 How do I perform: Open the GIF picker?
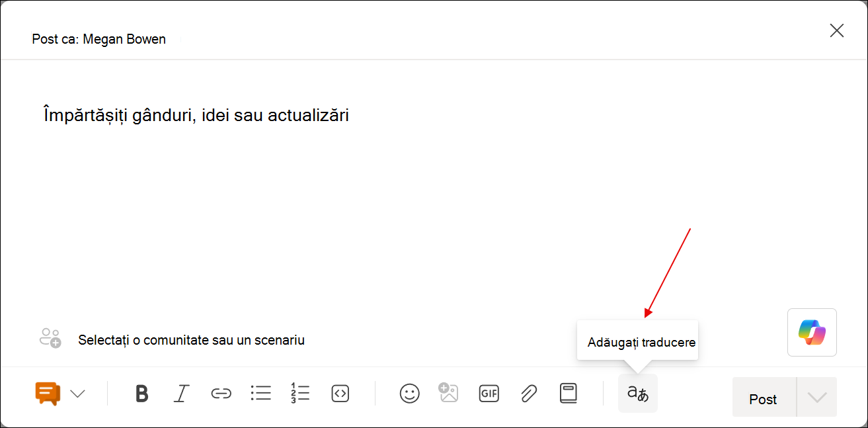tap(489, 394)
